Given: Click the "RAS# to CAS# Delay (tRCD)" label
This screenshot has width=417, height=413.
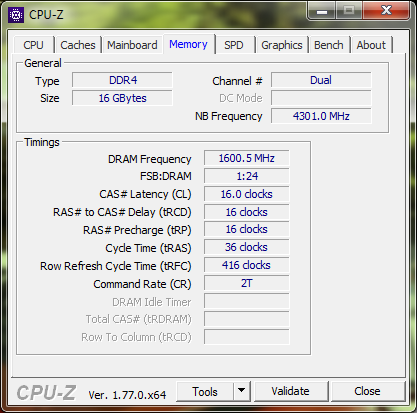Looking at the screenshot, I should (x=122, y=212).
